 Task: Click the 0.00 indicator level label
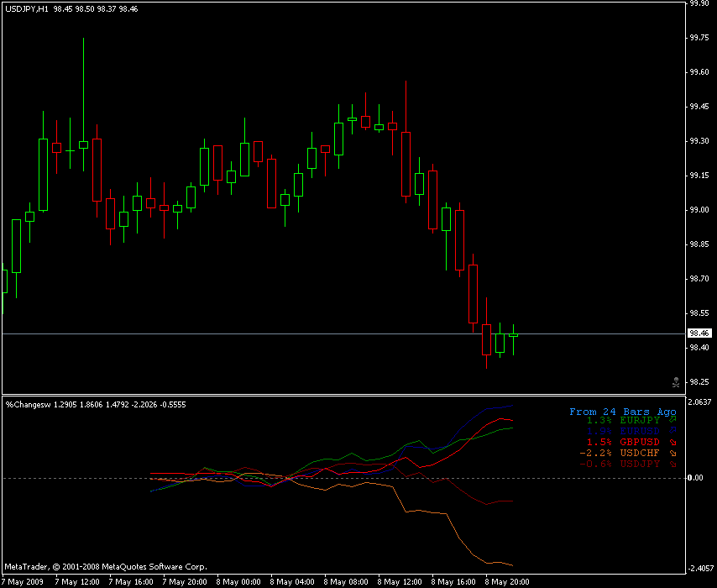pos(697,478)
